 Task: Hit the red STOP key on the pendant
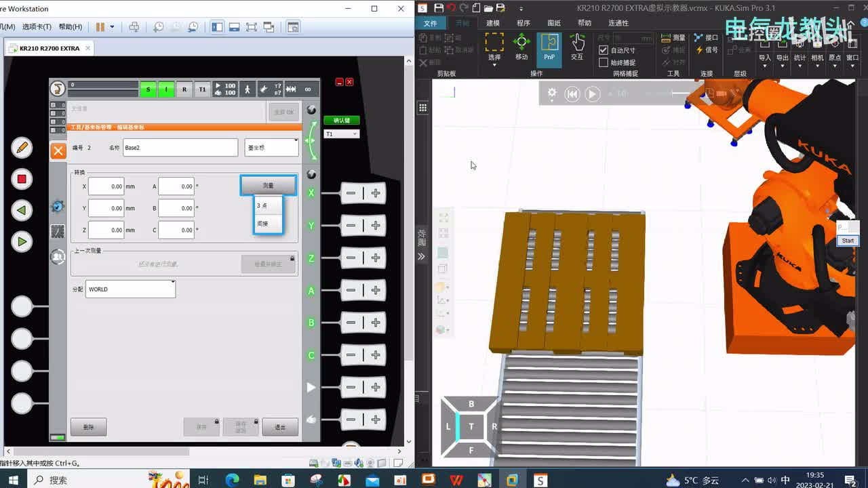click(22, 179)
